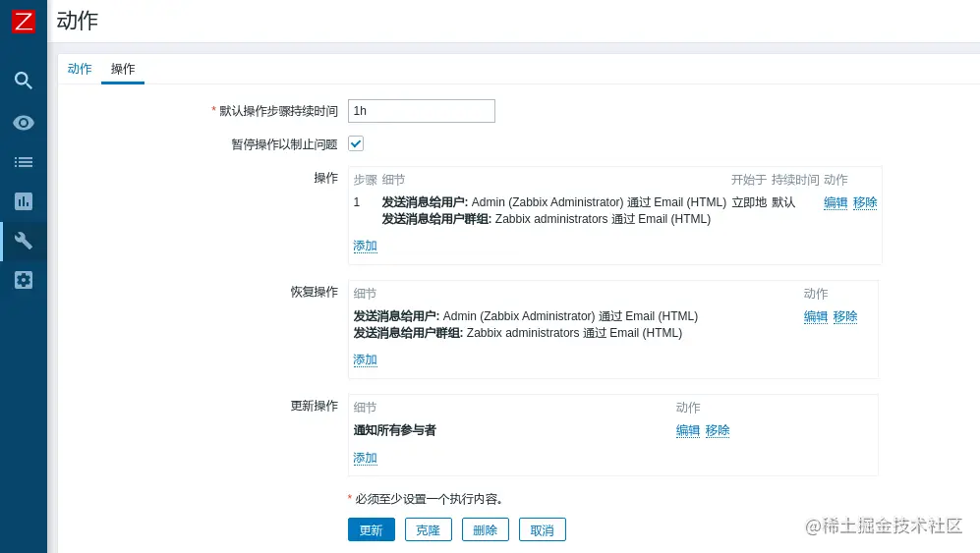The height and width of the screenshot is (553, 980).
Task: Click the 动作 page title
Action: tap(78, 21)
